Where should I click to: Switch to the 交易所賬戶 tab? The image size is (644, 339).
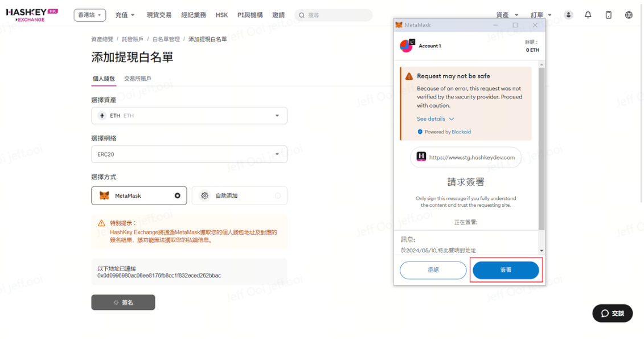138,79
